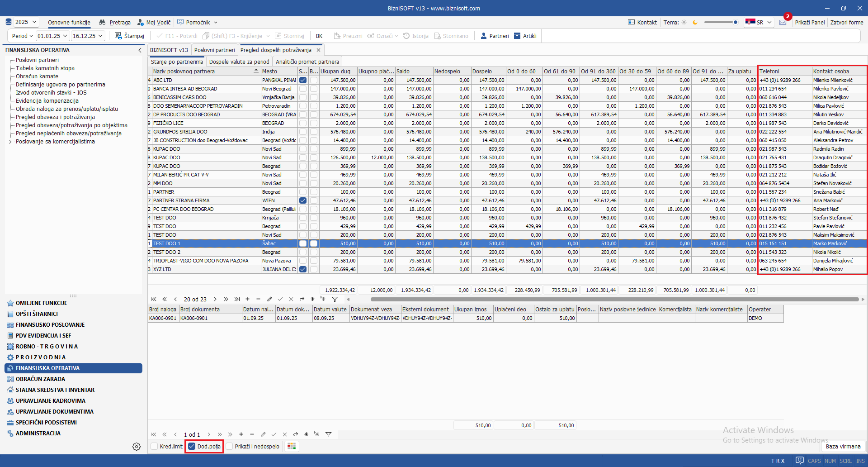Image resolution: width=868 pixels, height=467 pixels.
Task: Uncheck the Dod.polja checkbox
Action: point(192,446)
